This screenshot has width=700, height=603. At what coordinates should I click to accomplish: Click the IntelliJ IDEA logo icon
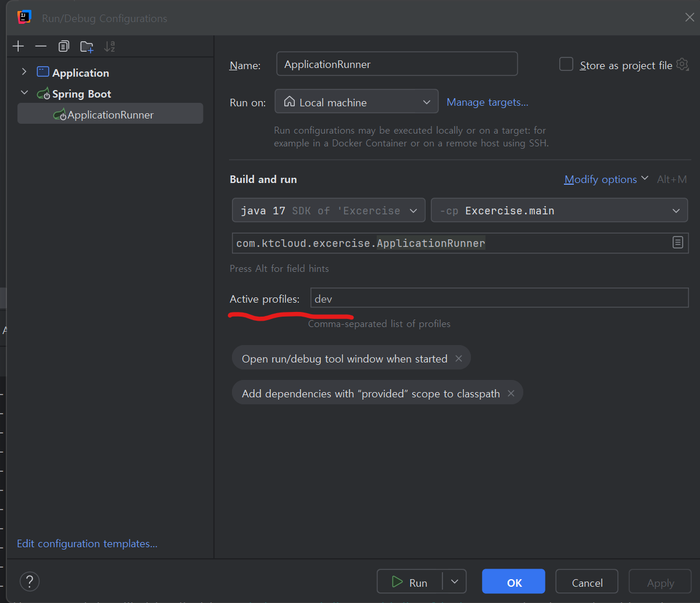click(x=24, y=17)
